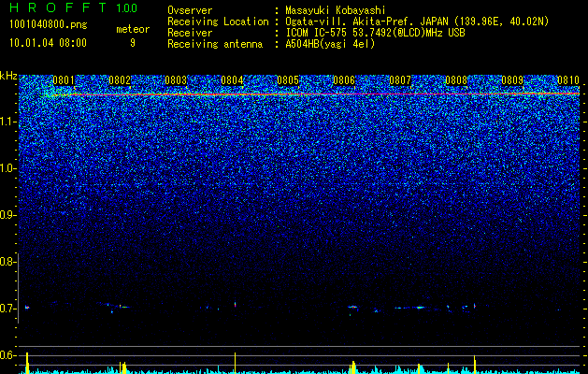Click the 0803 time marker
The image size is (588, 374).
[x=176, y=80]
